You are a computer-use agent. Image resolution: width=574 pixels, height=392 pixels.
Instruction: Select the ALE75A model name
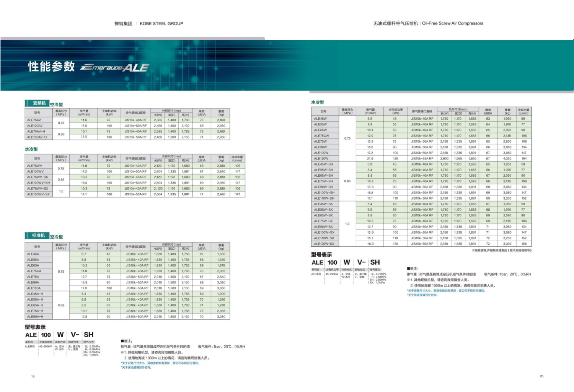[33, 277]
